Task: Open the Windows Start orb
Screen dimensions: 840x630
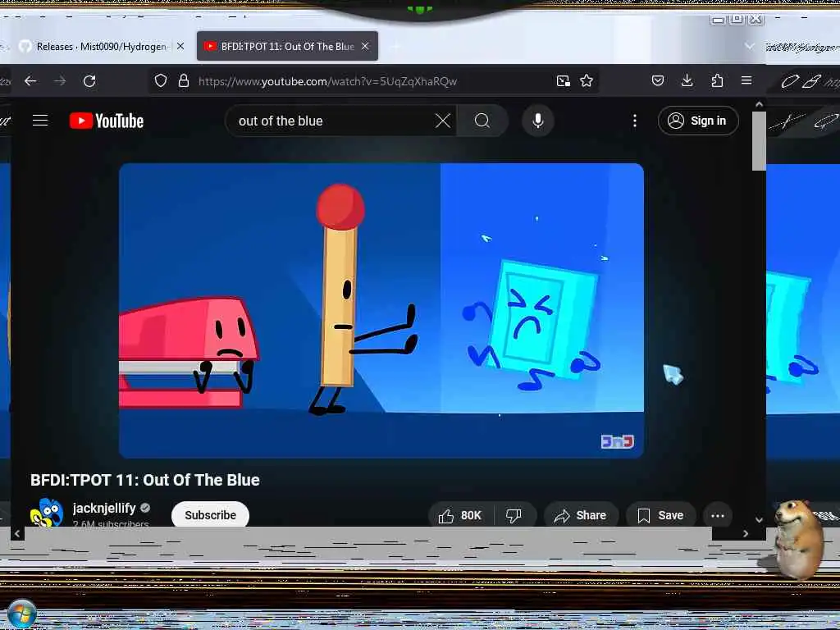Action: click(x=22, y=614)
